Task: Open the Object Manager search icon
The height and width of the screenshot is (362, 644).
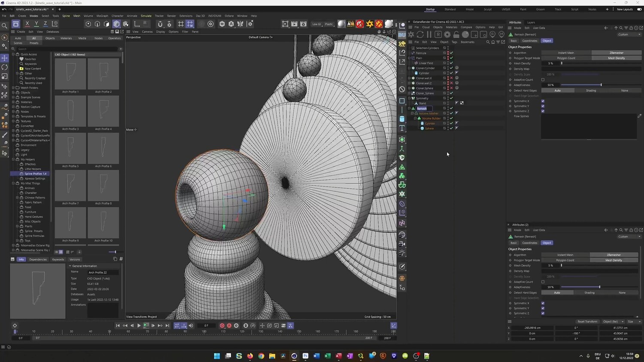Action: pyautogui.click(x=488, y=42)
